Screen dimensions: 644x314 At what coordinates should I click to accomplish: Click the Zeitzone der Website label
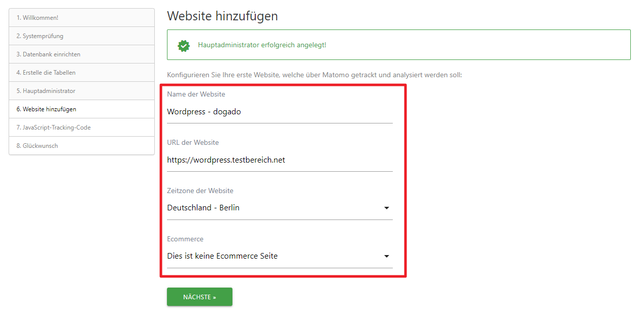tap(200, 191)
